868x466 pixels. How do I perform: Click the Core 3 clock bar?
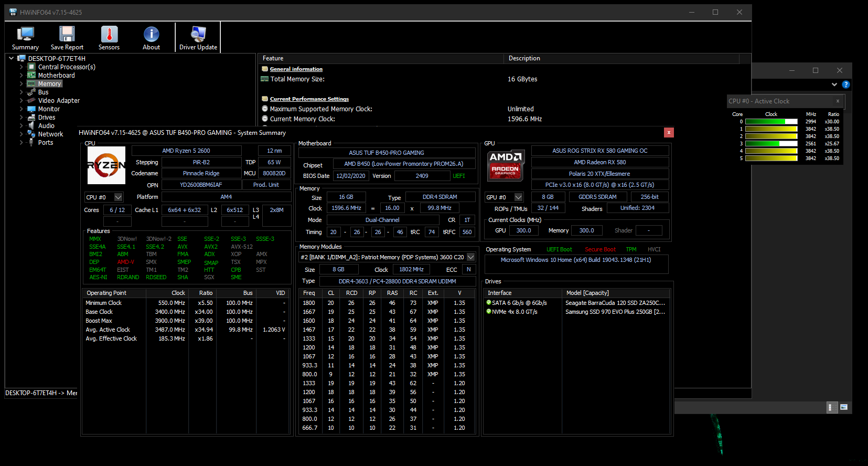[x=771, y=143]
